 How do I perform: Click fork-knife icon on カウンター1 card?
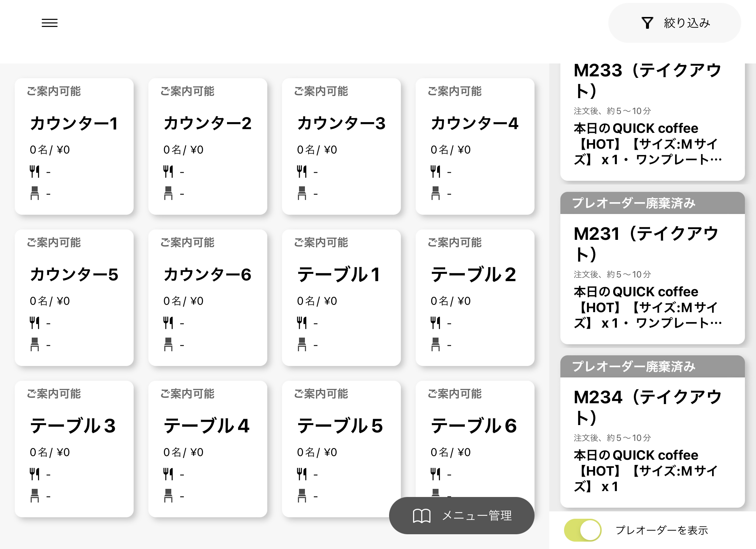34,172
